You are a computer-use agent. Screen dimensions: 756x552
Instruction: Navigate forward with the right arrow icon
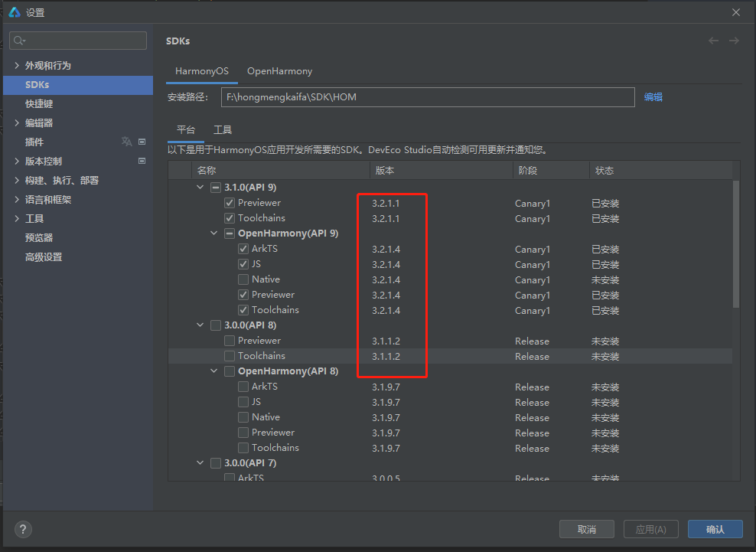734,41
